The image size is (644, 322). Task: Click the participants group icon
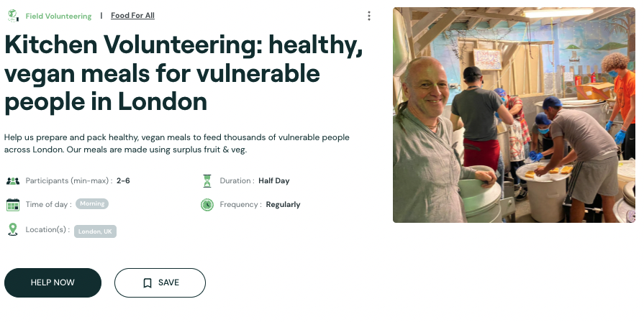click(x=13, y=181)
